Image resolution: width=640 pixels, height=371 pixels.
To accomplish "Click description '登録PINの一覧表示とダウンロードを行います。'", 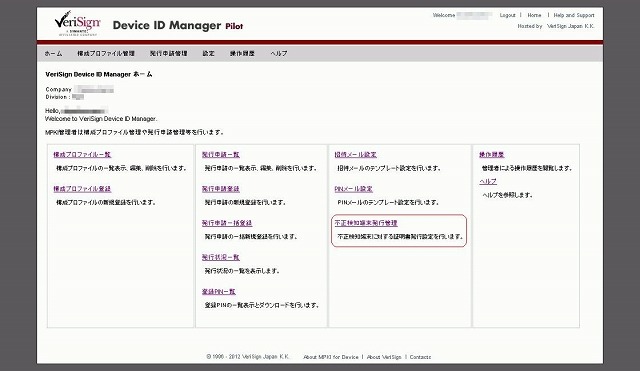I will pos(262,305).
